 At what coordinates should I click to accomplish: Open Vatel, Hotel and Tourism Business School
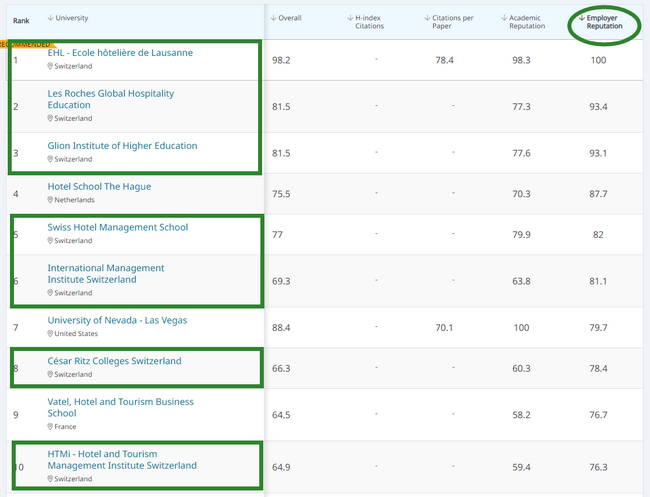[x=121, y=407]
